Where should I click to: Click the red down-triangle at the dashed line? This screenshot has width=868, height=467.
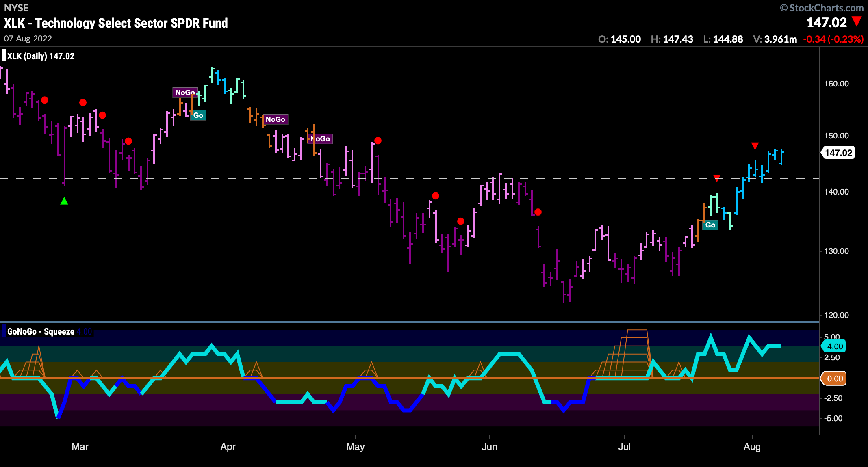(717, 178)
